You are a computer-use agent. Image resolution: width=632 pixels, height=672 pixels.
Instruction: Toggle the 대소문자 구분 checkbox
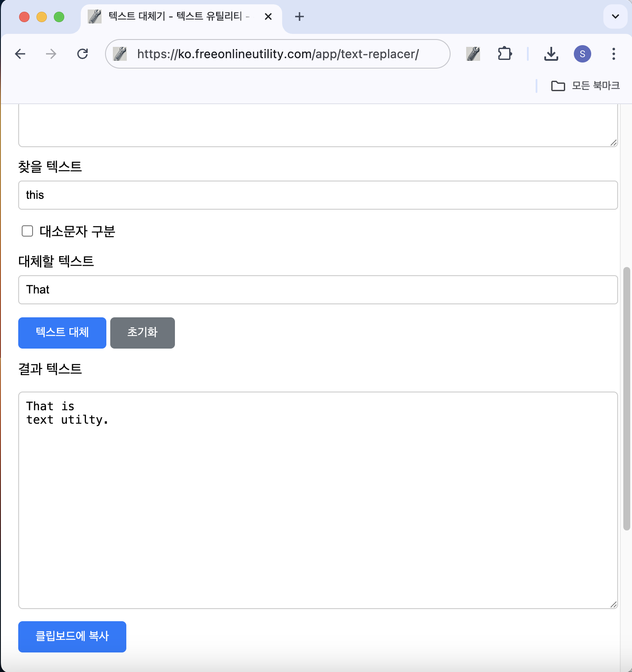pos(27,231)
